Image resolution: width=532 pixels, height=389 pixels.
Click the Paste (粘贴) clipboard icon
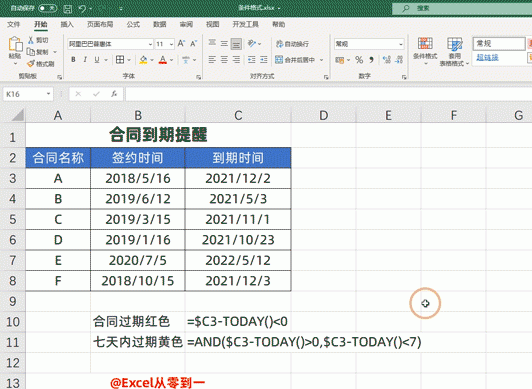(x=15, y=44)
